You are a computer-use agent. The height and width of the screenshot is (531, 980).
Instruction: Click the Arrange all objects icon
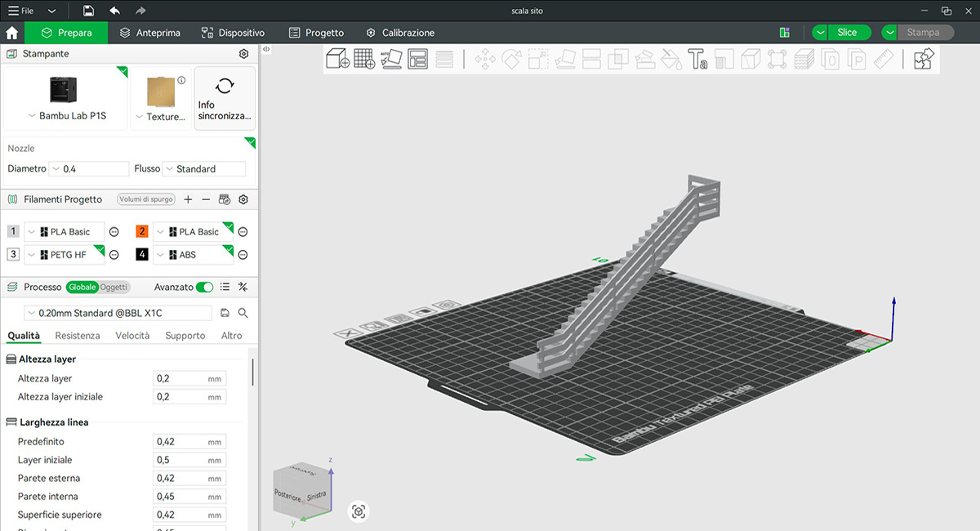pyautogui.click(x=418, y=59)
